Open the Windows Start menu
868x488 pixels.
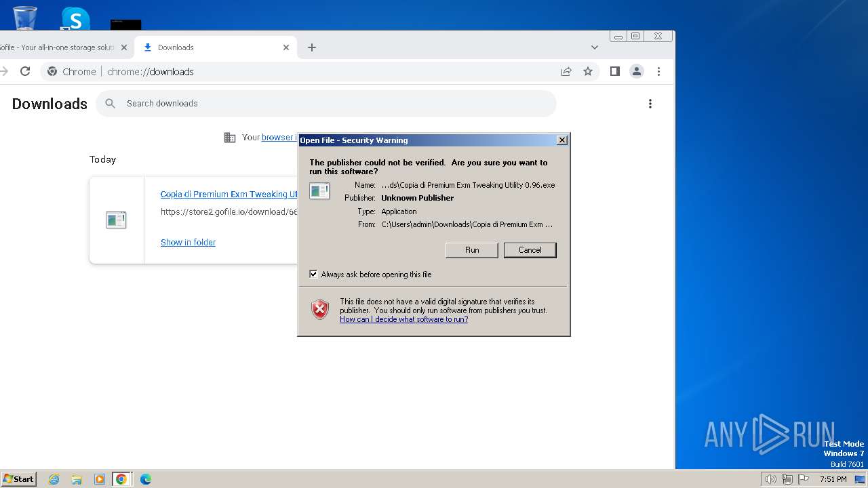(19, 479)
